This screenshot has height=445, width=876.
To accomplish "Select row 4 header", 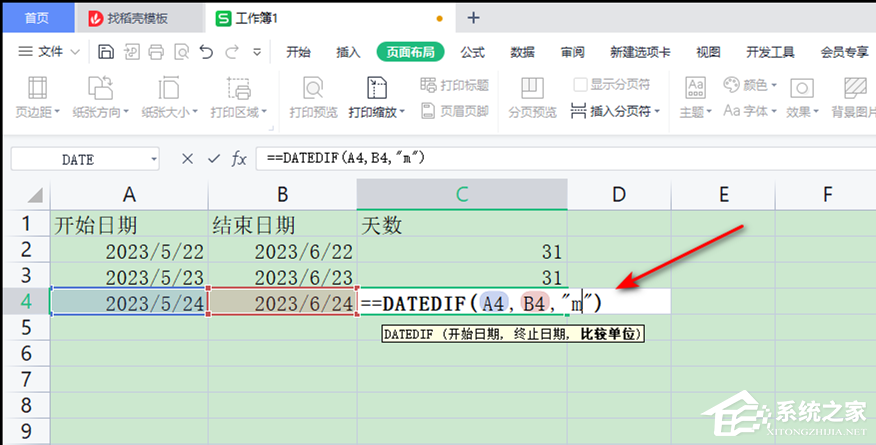I will click(26, 302).
